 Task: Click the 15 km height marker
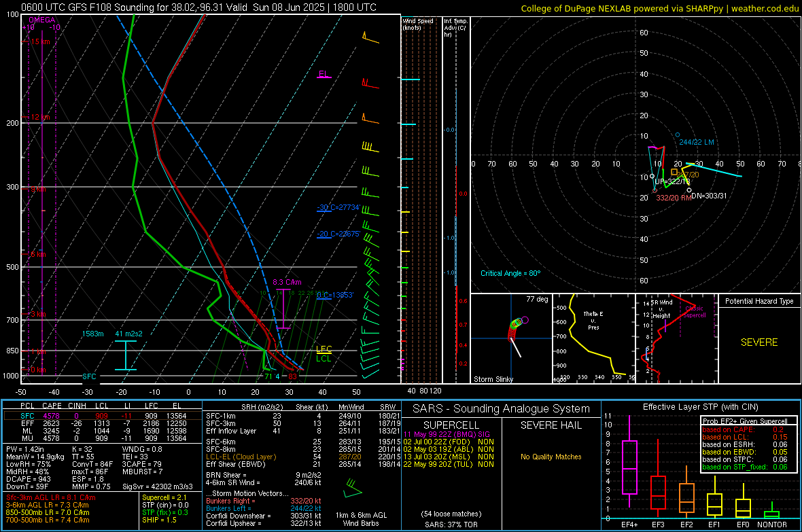tap(40, 41)
